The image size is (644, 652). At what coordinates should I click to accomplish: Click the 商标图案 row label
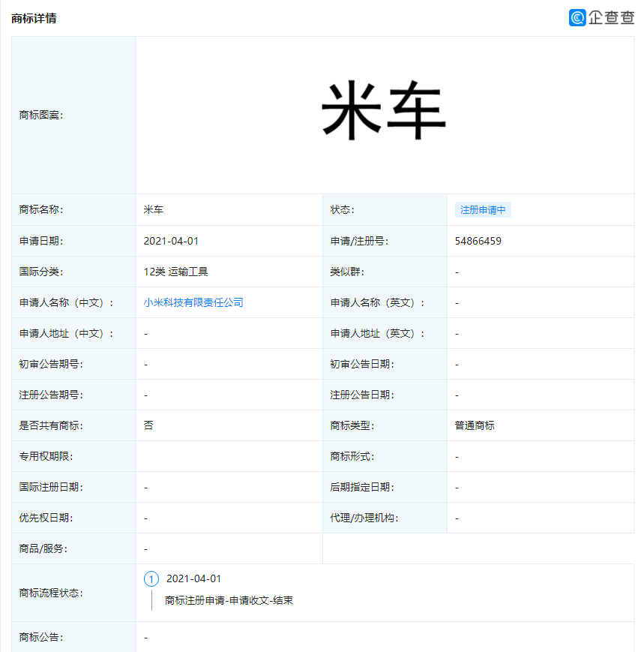point(41,115)
